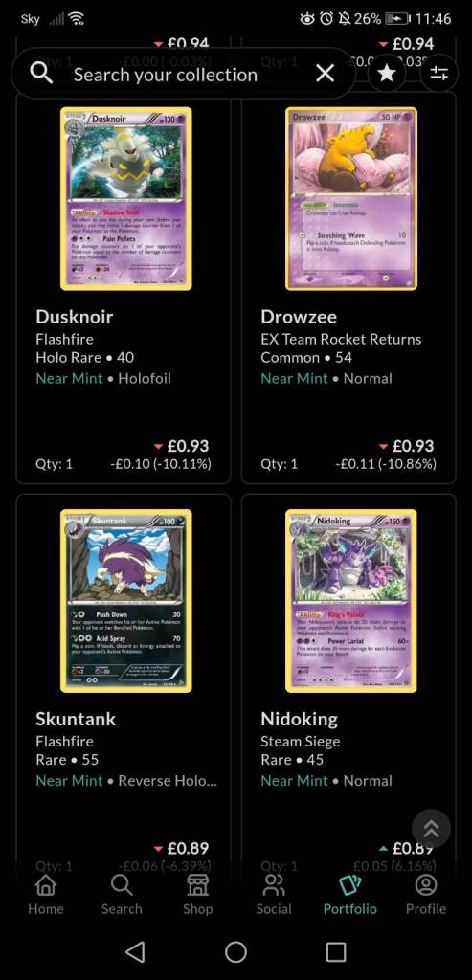Tap the magnifier icon in search bar
The image size is (472, 980).
41,75
